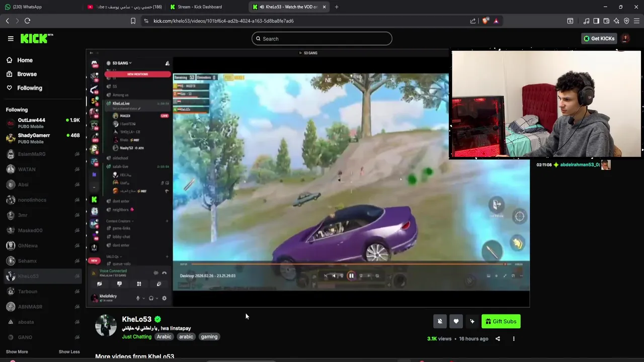This screenshot has width=644, height=362.
Task: Open the search tabs icon
Action: 570,21
